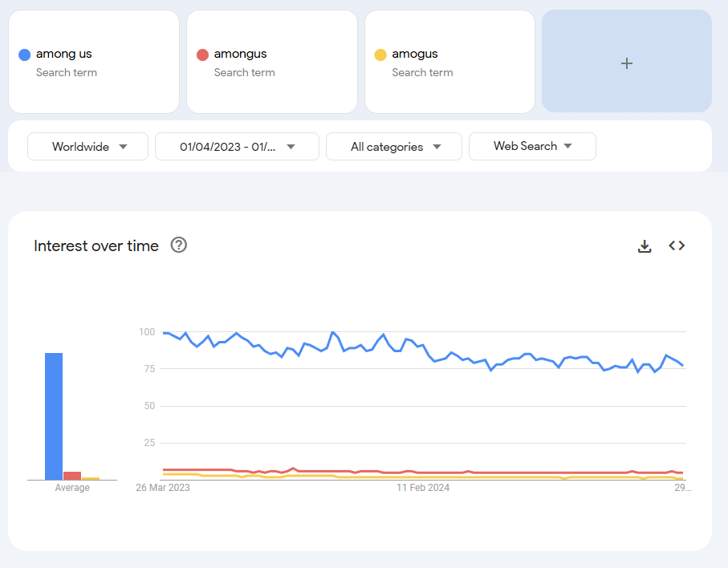Viewport: 728px width, 568px height.
Task: Click the plus icon to add comparison
Action: (x=627, y=63)
